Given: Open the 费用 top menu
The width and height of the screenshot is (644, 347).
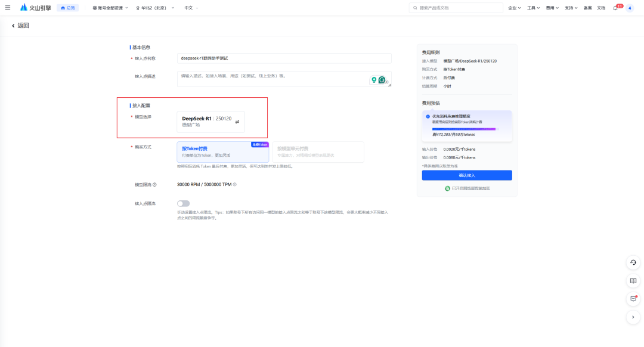Looking at the screenshot, I should coord(552,8).
